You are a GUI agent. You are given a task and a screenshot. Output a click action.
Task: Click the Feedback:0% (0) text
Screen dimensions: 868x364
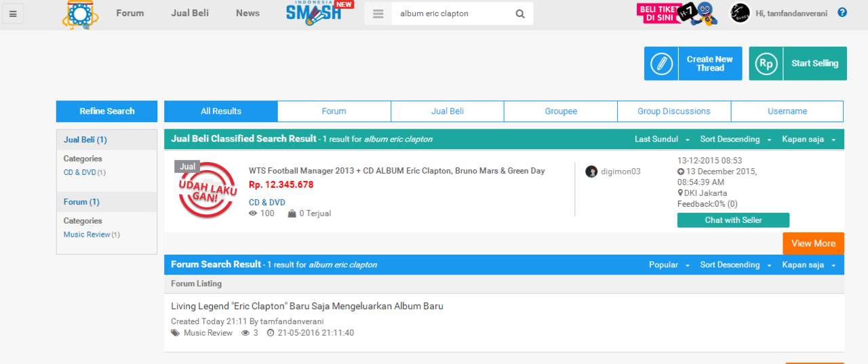point(707,204)
